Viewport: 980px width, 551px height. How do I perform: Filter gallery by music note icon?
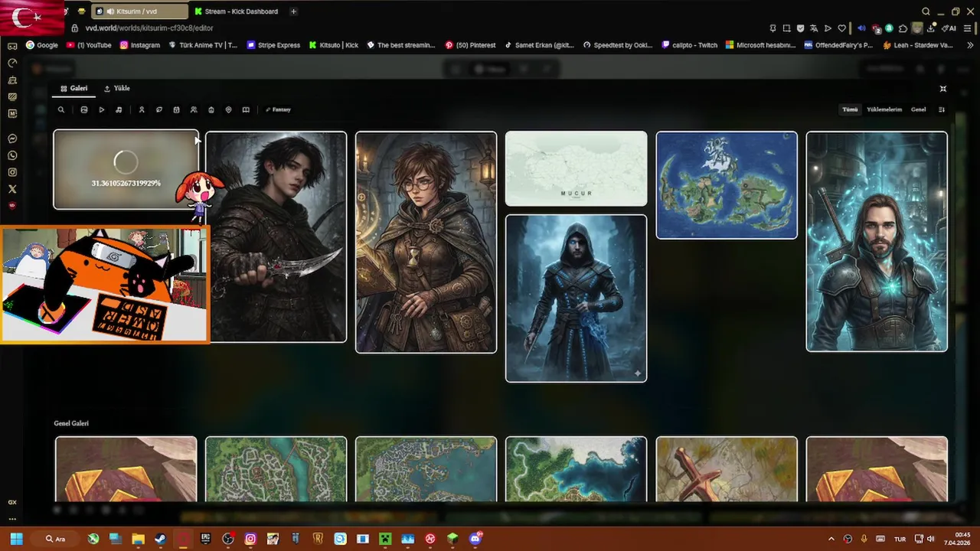[x=119, y=109]
